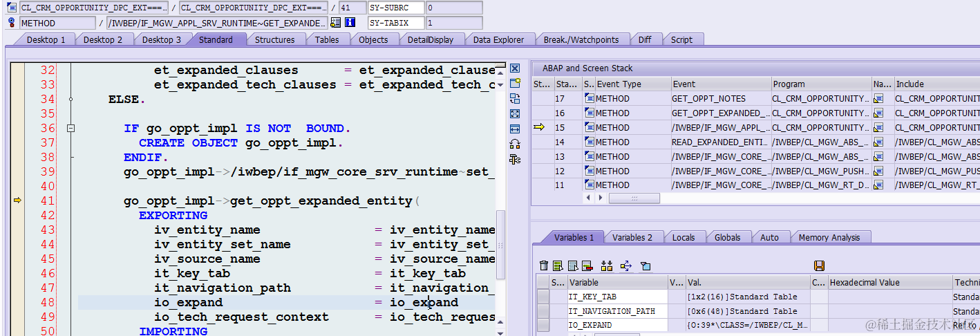Switch to the Variables 2 tab

(x=632, y=237)
